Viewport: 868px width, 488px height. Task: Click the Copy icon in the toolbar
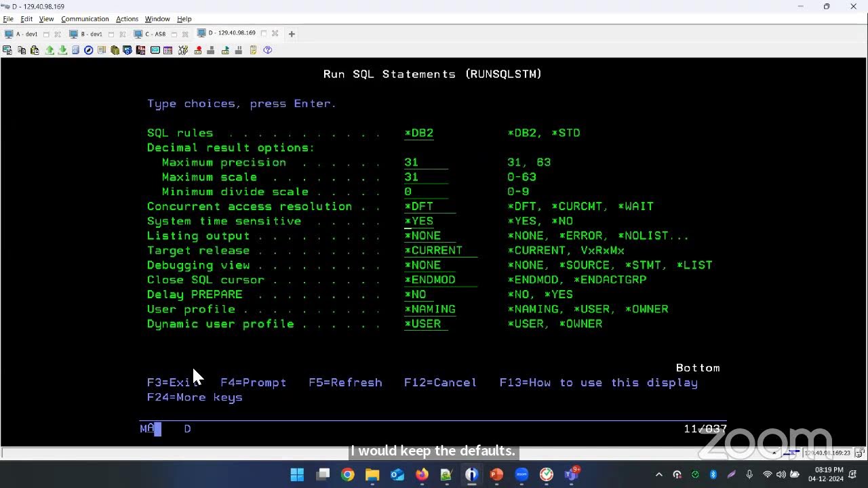tap(22, 50)
